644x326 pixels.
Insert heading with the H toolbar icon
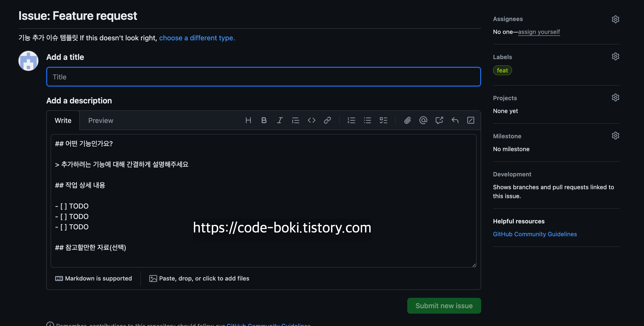[248, 120]
